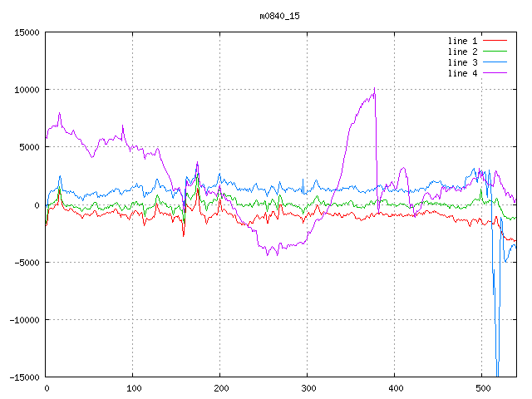Click the x-axis label 100
The width and height of the screenshot is (532, 399).
tap(134, 388)
